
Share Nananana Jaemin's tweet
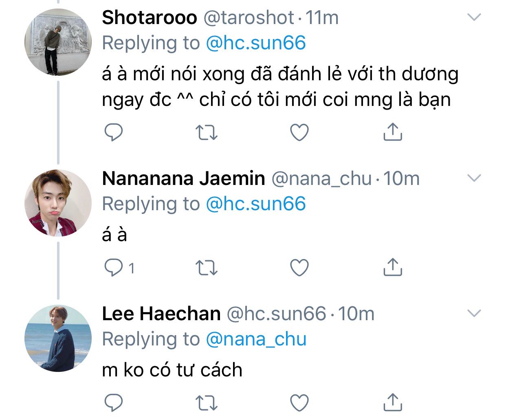pos(393,267)
